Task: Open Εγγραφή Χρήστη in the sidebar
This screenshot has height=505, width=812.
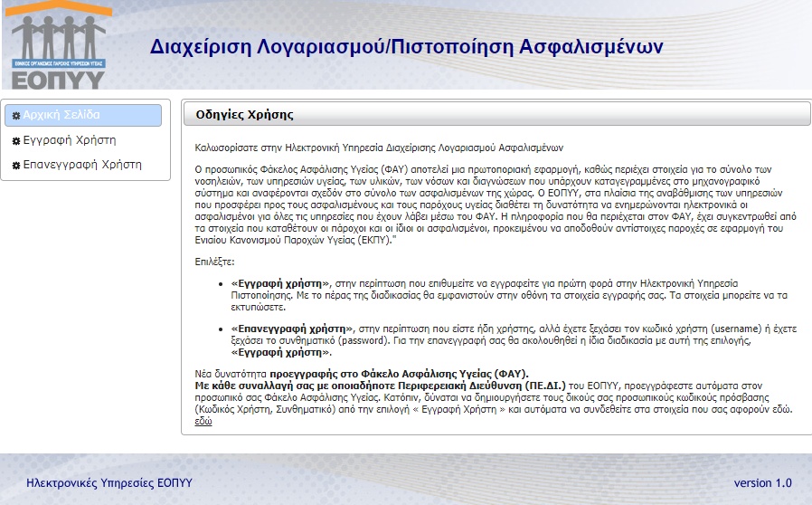Action: 70,140
